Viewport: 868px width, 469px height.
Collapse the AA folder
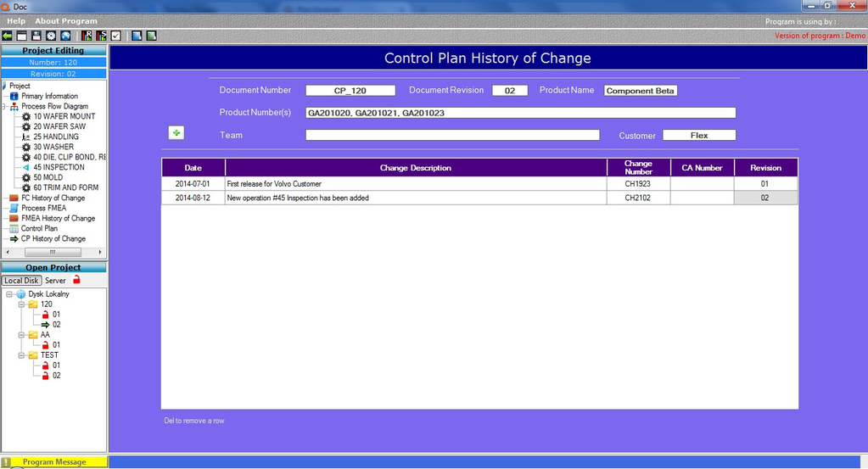point(21,335)
